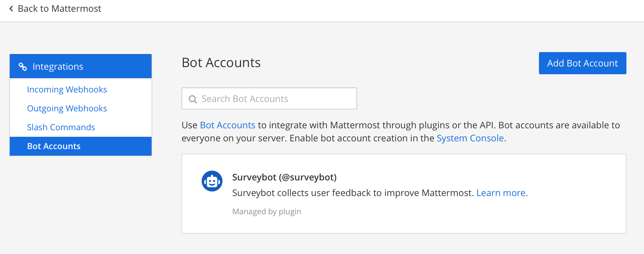Open the Bot Accounts link in description
This screenshot has height=254, width=644.
[x=227, y=125]
